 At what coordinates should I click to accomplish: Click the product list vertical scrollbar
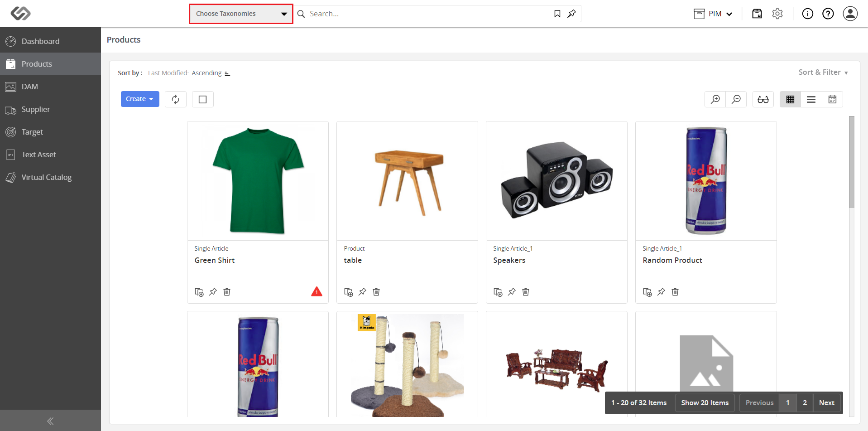(x=851, y=162)
